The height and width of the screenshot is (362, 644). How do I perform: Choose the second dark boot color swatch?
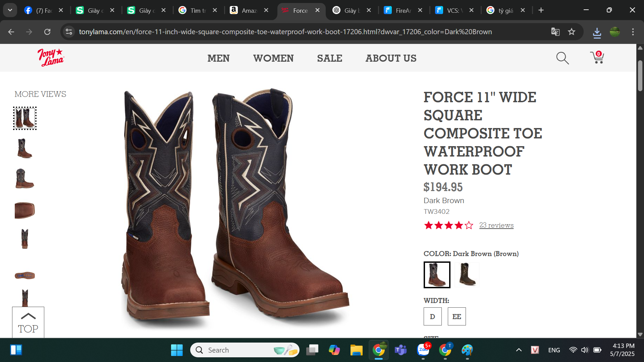pyautogui.click(x=467, y=275)
